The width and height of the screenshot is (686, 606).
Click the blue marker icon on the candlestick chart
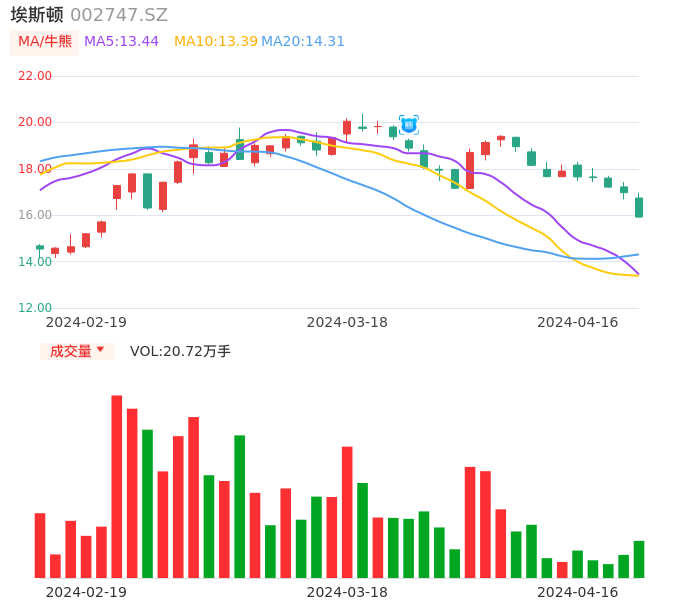(x=409, y=125)
